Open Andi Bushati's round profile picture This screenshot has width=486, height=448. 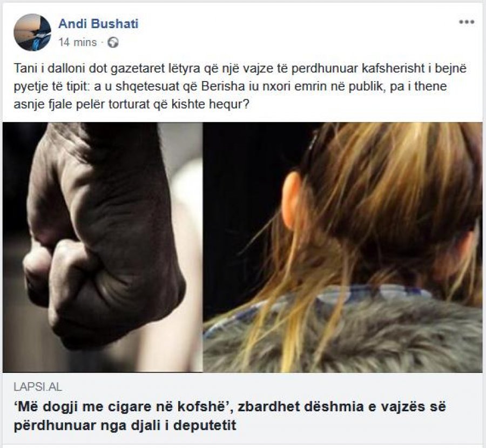coord(32,32)
